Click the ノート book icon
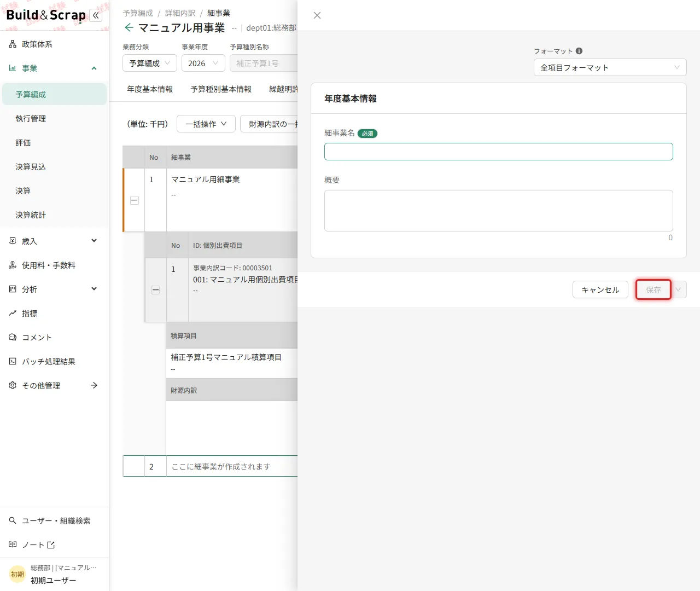The image size is (700, 591). click(13, 544)
